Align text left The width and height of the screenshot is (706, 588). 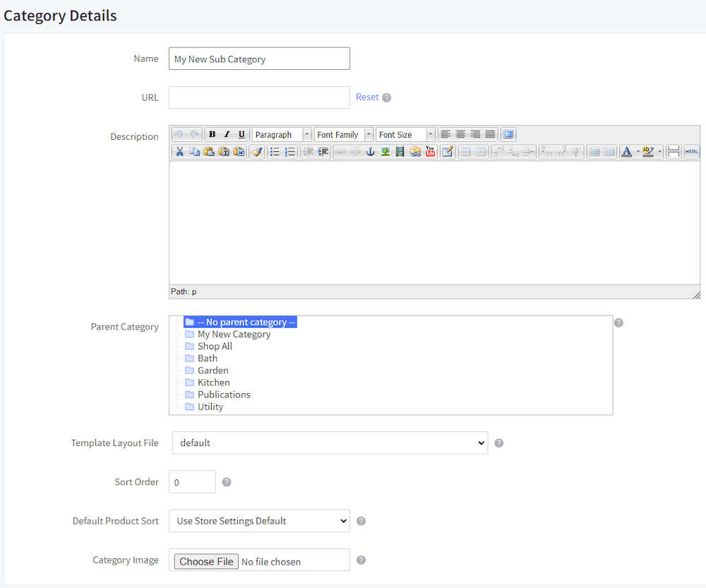[445, 134]
